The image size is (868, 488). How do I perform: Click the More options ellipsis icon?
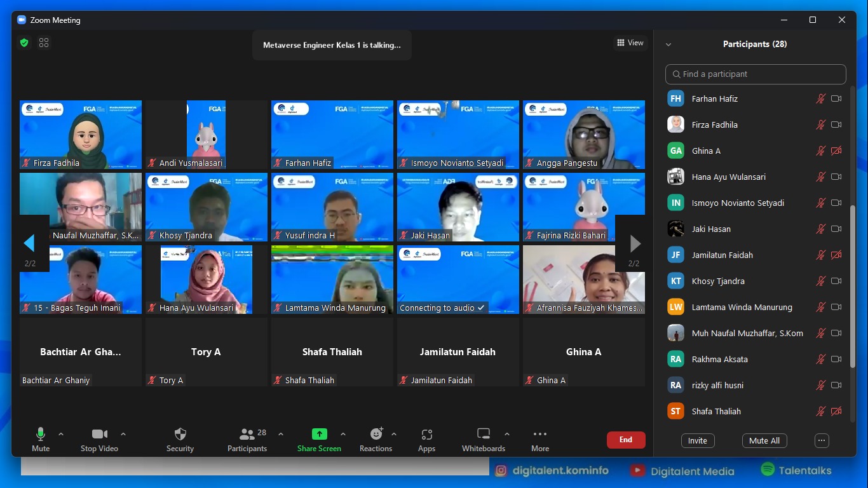(540, 435)
